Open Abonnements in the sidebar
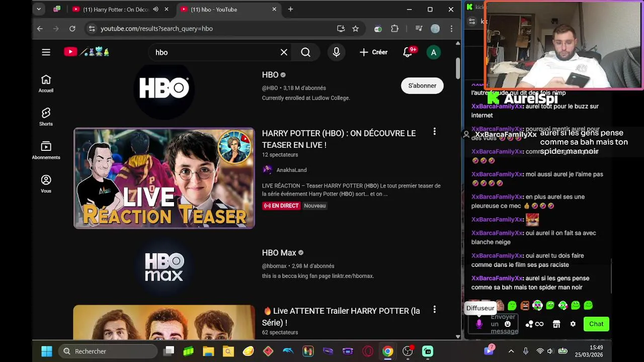 tap(46, 151)
